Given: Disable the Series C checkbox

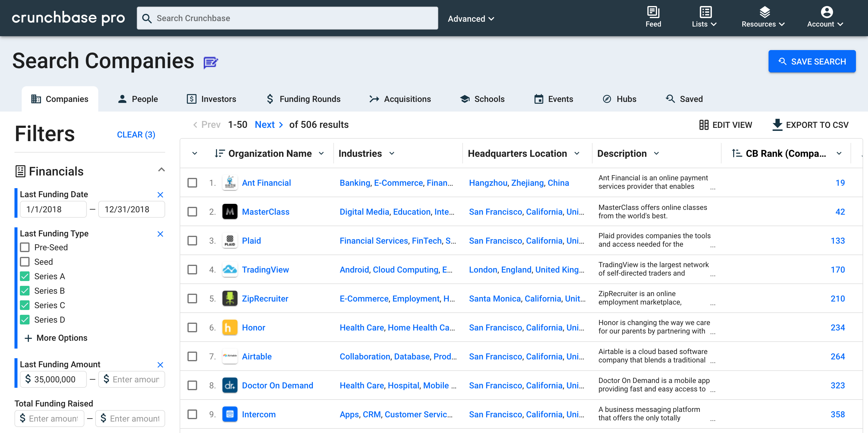Looking at the screenshot, I should (x=25, y=305).
